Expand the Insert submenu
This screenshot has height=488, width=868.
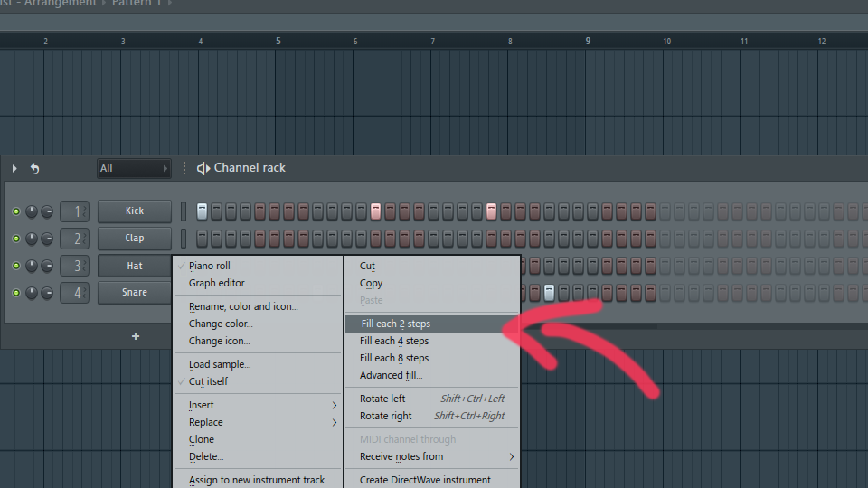click(x=258, y=406)
